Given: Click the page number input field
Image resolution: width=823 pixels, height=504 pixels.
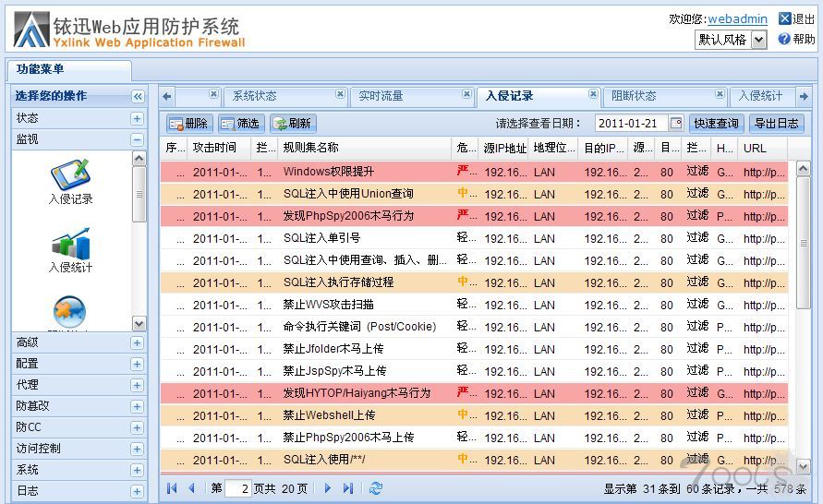Looking at the screenshot, I should point(238,488).
